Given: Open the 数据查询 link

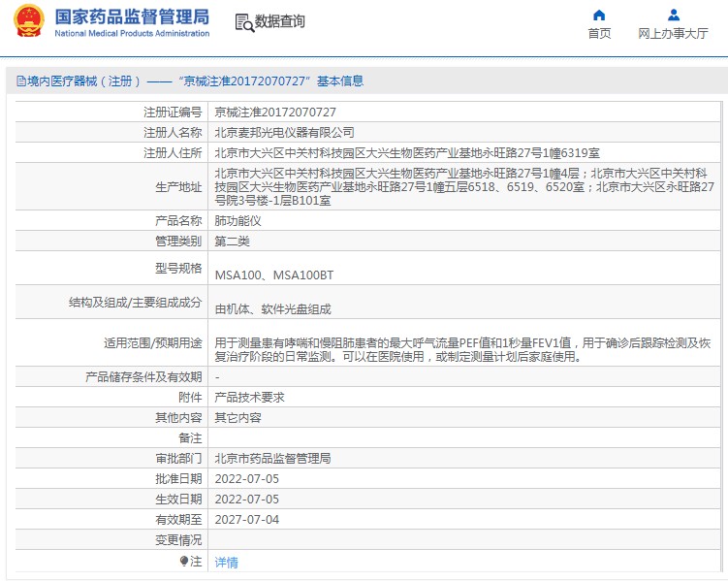Looking at the screenshot, I should tap(280, 21).
